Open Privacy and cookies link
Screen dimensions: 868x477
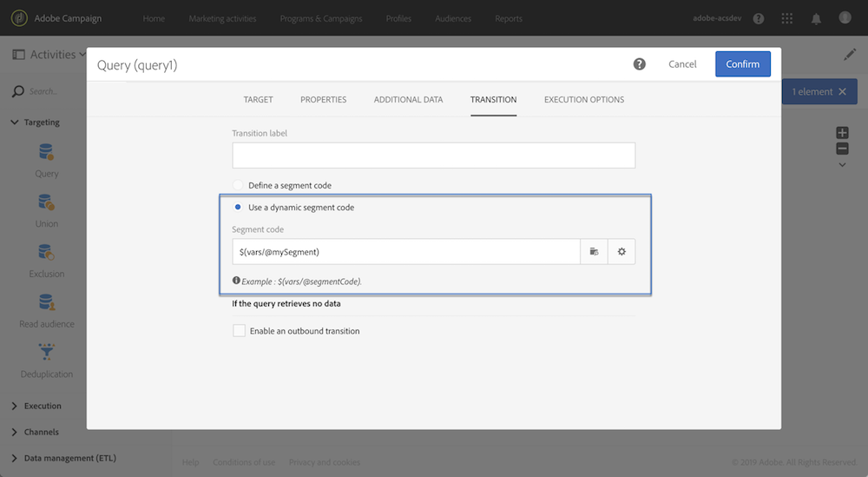coord(325,462)
